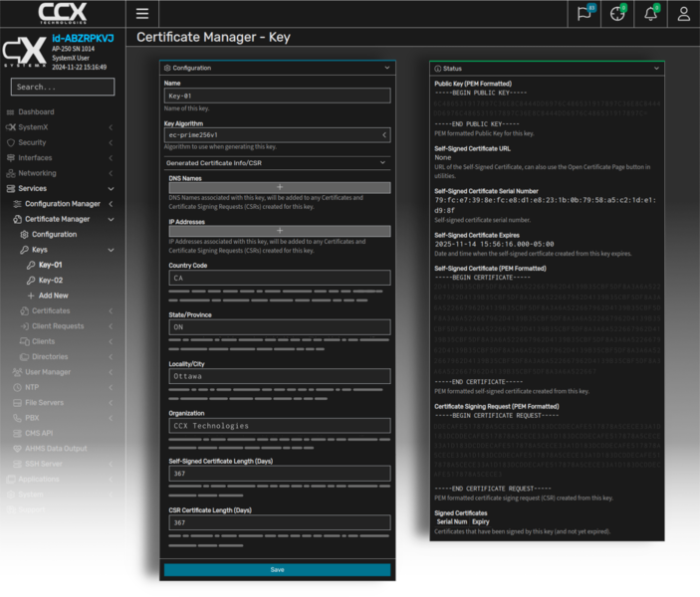Add a DNS Name with the plus bar
Viewport: 700px width, 597px height.
click(x=280, y=187)
